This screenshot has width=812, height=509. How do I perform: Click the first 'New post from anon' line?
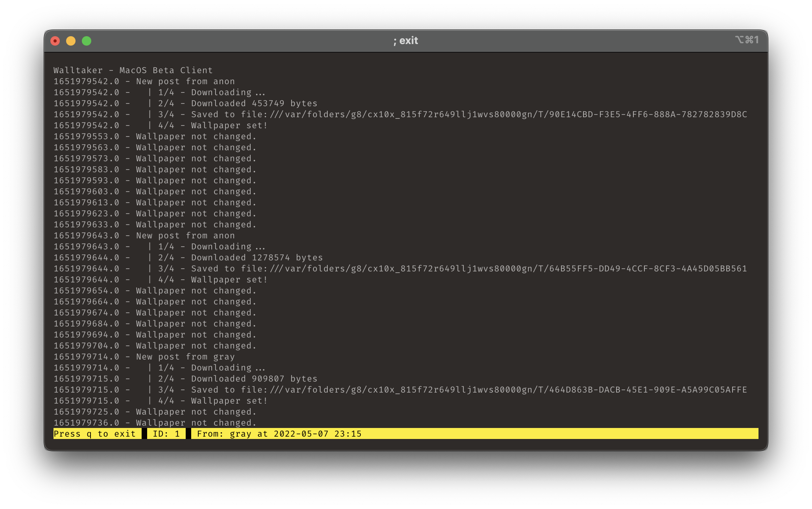coord(185,81)
